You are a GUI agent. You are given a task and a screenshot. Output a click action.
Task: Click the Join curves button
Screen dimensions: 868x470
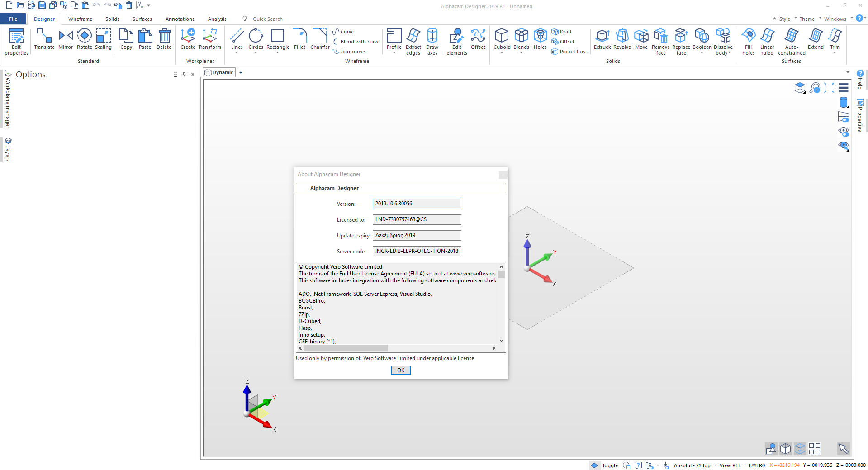coord(350,52)
